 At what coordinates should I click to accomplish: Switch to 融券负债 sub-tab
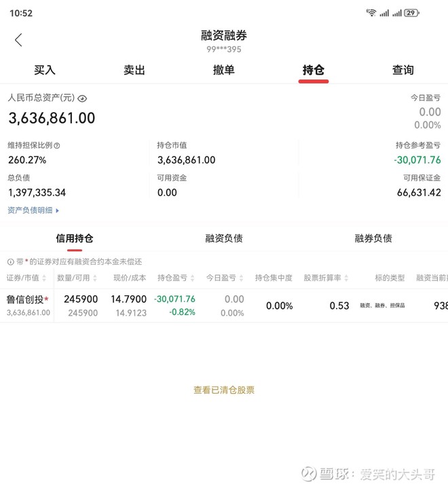pyautogui.click(x=373, y=238)
